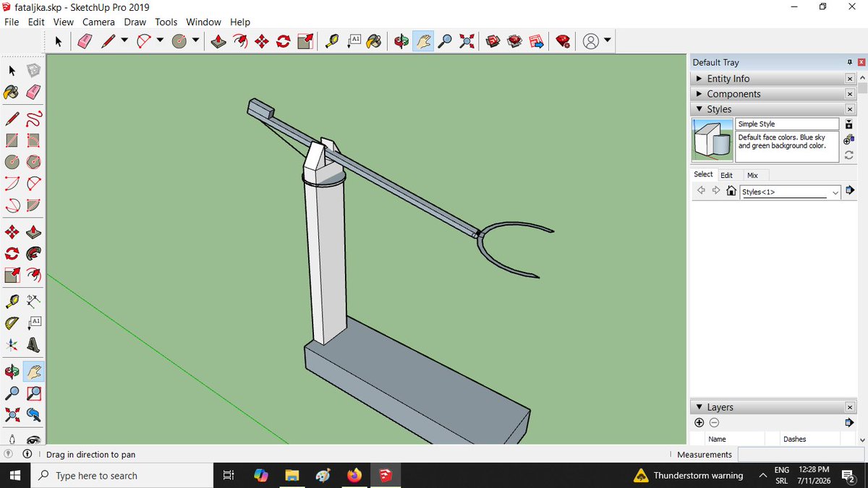Open the Camera menu
Screen dimensions: 868x488
coord(98,22)
